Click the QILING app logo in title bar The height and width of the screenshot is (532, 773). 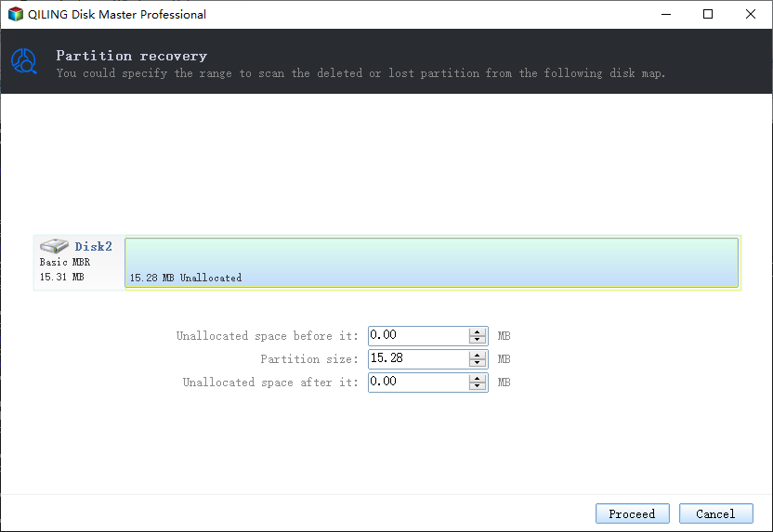click(16, 14)
